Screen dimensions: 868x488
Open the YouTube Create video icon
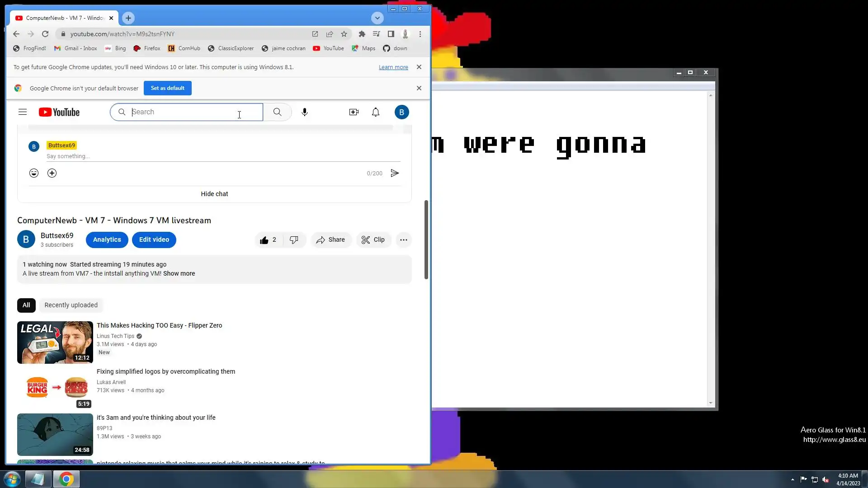354,112
